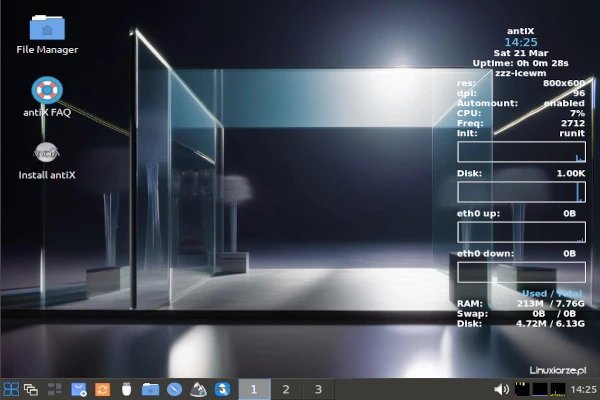
Task: Switch to workspace 2
Action: coord(286,389)
